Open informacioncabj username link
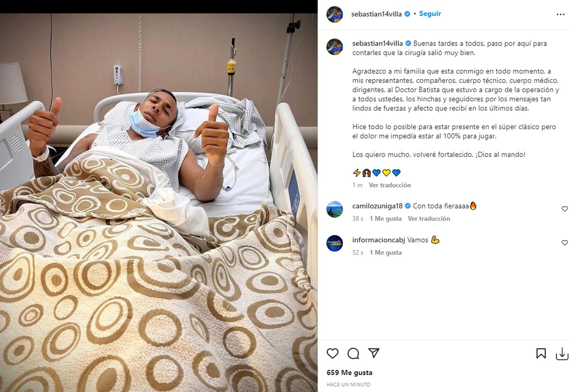The image size is (571, 392). pos(379,240)
